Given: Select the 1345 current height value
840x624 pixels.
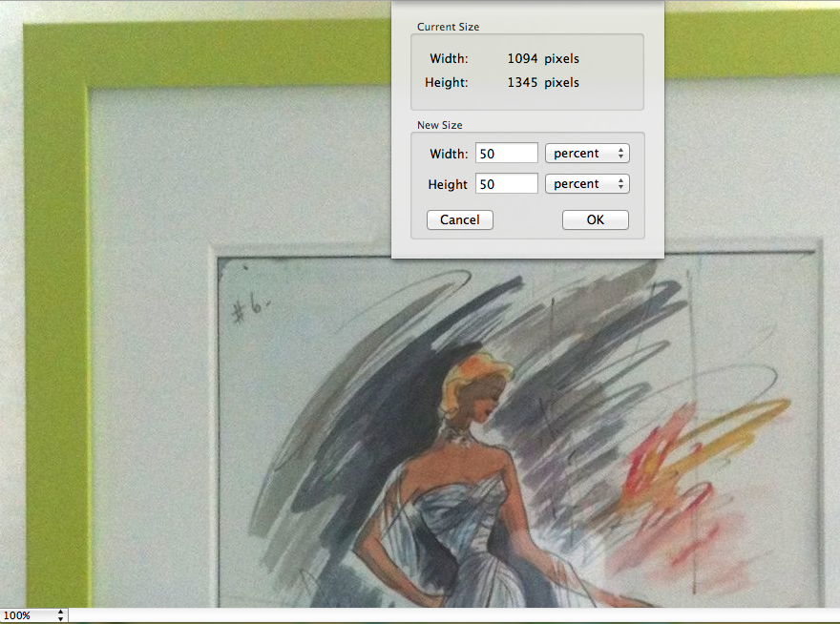Looking at the screenshot, I should point(522,82).
